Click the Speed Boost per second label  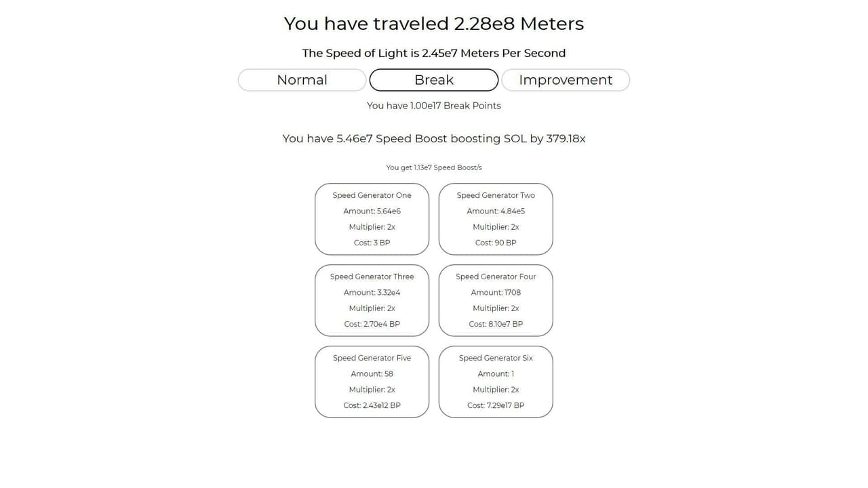[x=434, y=167]
